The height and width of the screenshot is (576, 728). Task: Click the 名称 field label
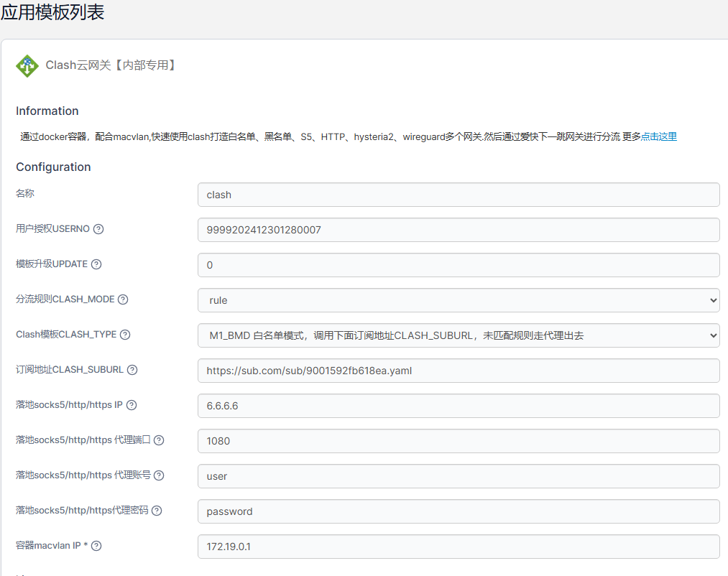pos(25,193)
